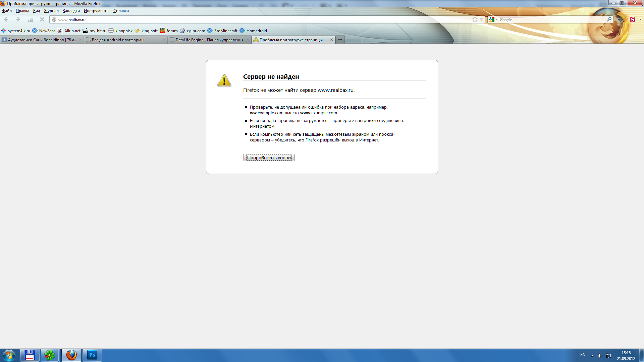Viewport: 644px width, 362px height.
Task: Open ICQ from the taskbar
Action: point(50,355)
